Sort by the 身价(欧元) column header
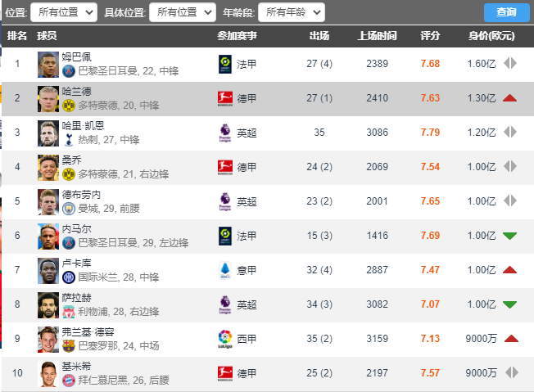The image size is (534, 392). [491, 36]
